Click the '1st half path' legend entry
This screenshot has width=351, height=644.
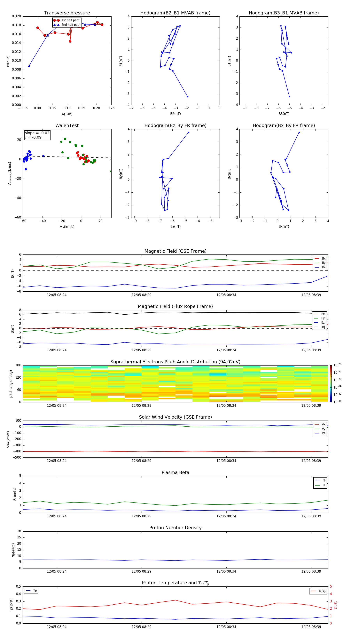[67, 20]
